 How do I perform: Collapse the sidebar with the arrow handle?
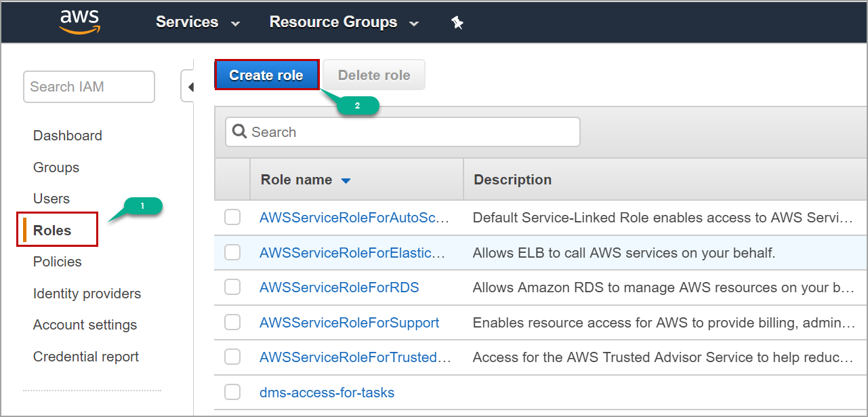click(190, 87)
